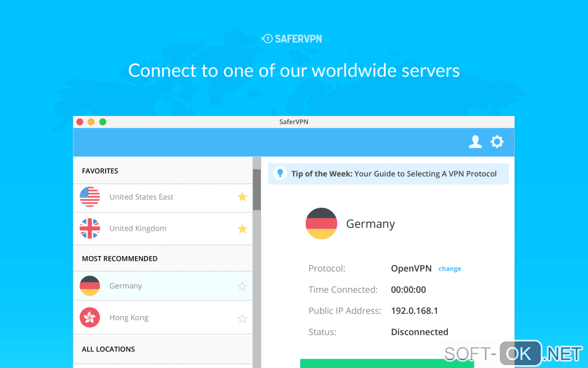The image size is (588, 368).
Task: Click the Germany heading in details
Action: point(371,224)
